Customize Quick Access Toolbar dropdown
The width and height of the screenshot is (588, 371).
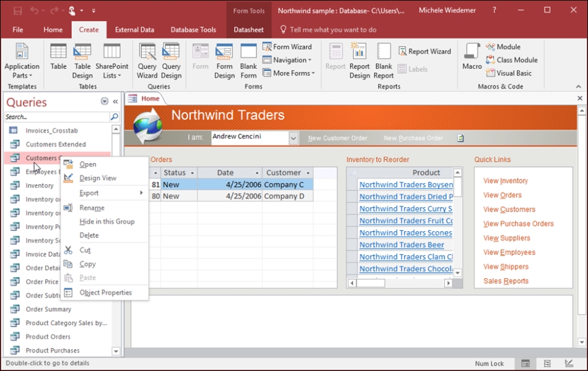pos(93,11)
